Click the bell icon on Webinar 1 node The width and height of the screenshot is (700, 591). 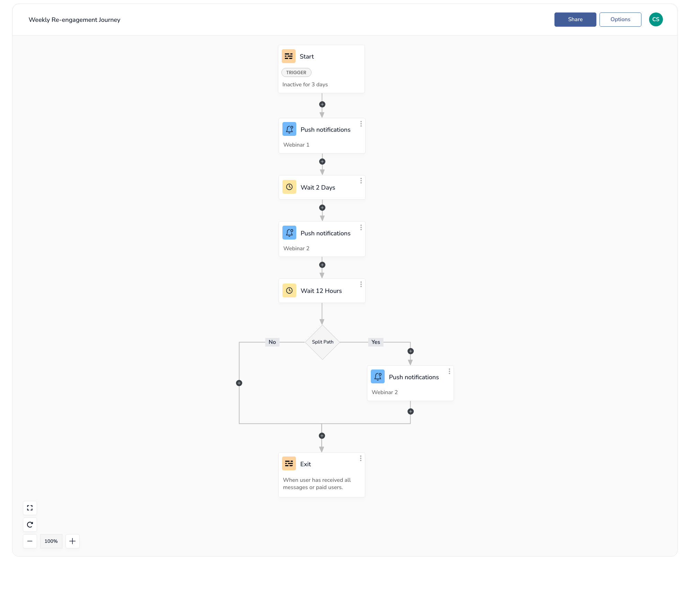tap(289, 129)
